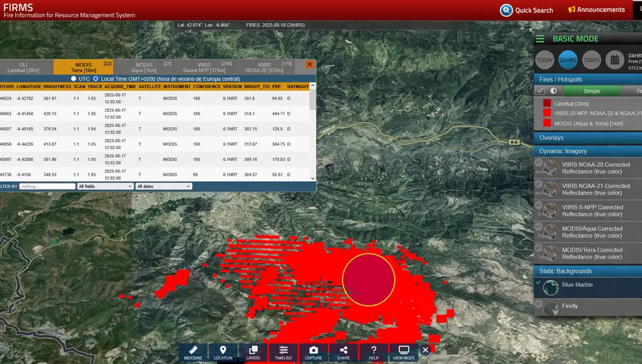Switch to MODIS Aqua tab
The image size is (642, 364).
[x=145, y=67]
